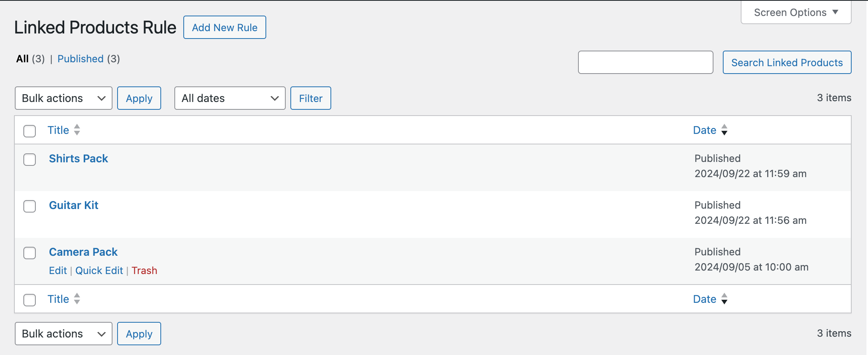868x355 pixels.
Task: Select the All rules view
Action: point(22,59)
